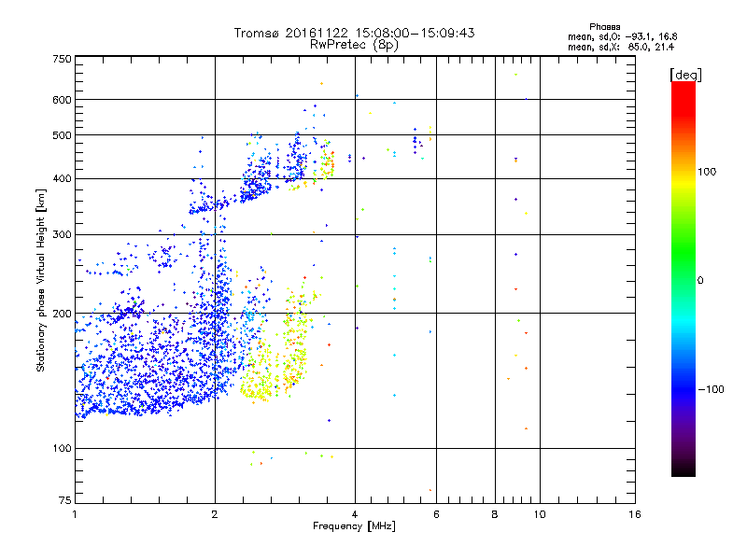Click the '0' colorbar tick label
This screenshot has width=747, height=560.
(x=700, y=281)
